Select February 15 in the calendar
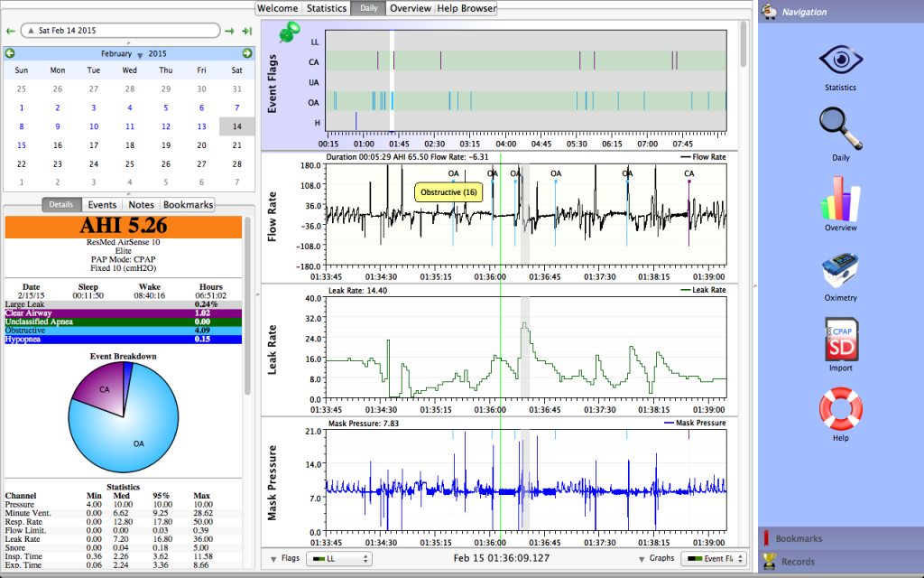Viewport: 924px width, 578px height. coord(22,145)
